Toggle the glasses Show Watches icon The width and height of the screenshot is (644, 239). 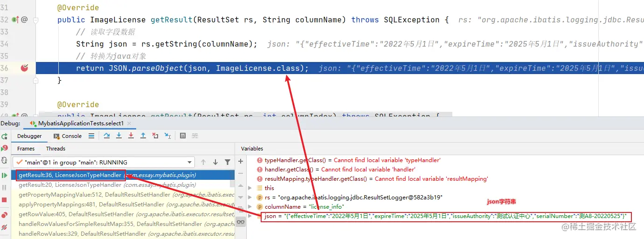(x=241, y=222)
